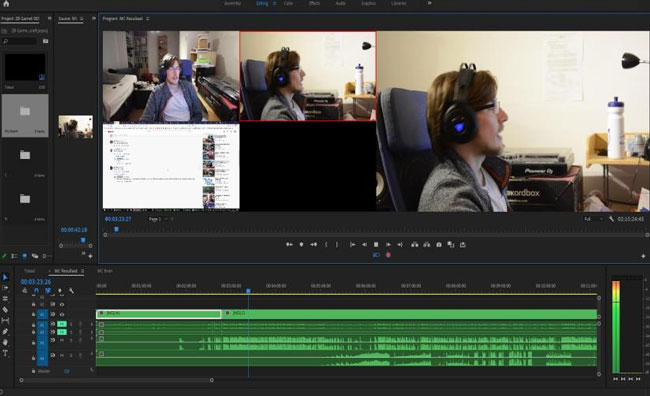Switch to the Color workspace

289,3
